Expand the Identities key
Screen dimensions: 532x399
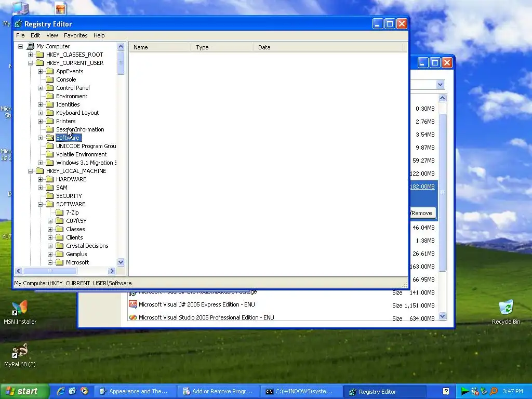click(40, 104)
